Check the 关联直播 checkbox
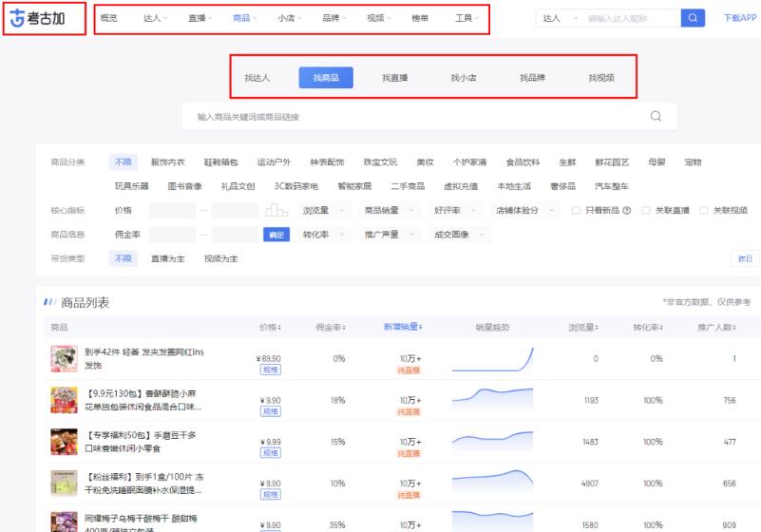Viewport: 761px width, 532px height. click(x=646, y=210)
